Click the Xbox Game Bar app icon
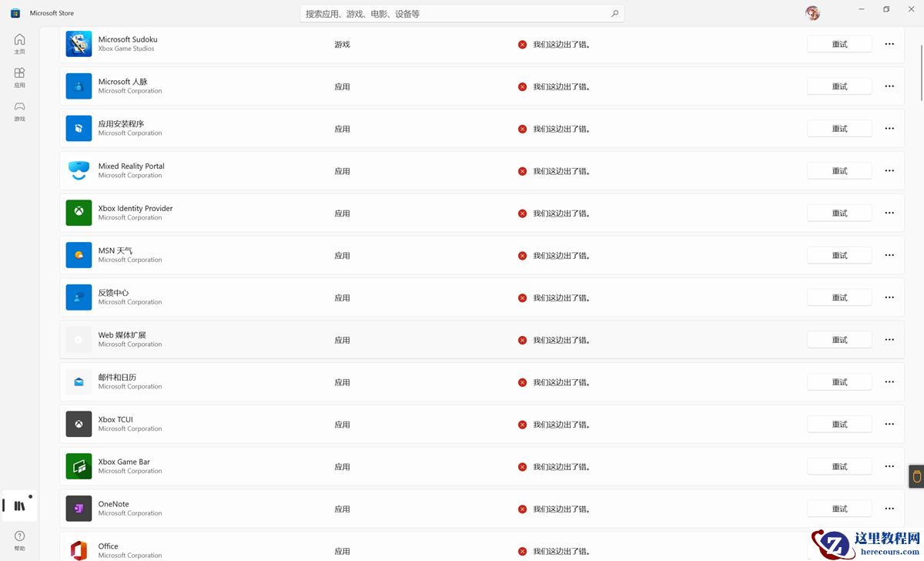Image resolution: width=924 pixels, height=561 pixels. point(79,466)
